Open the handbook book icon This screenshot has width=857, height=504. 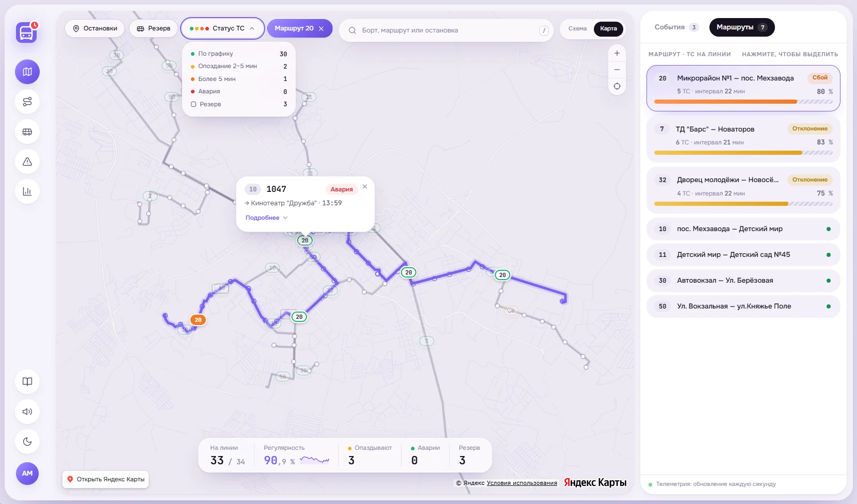[x=27, y=382]
